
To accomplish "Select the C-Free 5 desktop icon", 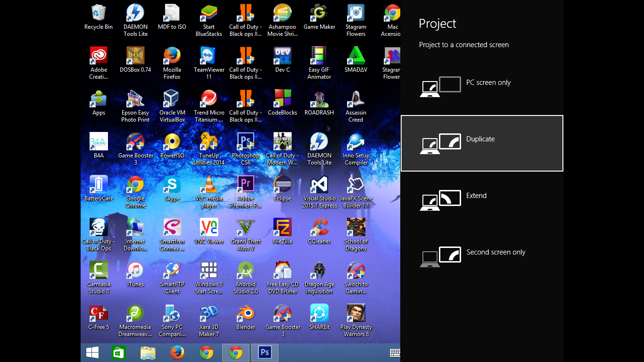I will pos(99,317).
